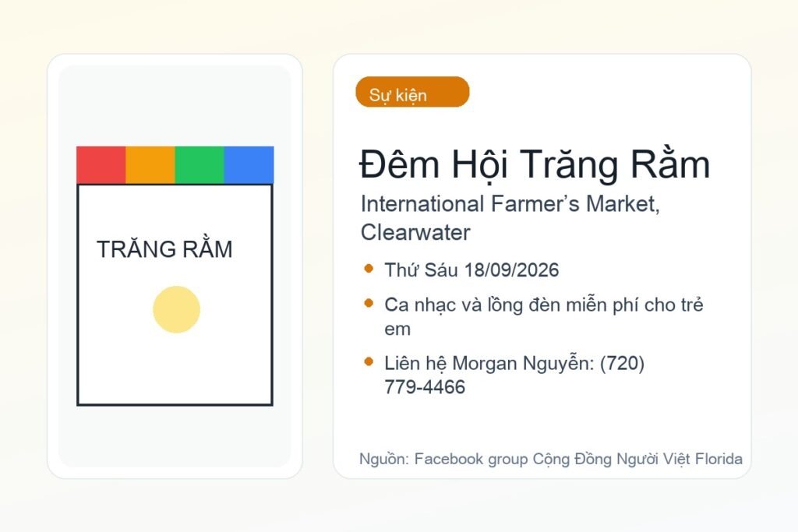Click 'Ca nhạc và lồng đèn miễn phí' line
The height and width of the screenshot is (532, 798).
pos(543,316)
